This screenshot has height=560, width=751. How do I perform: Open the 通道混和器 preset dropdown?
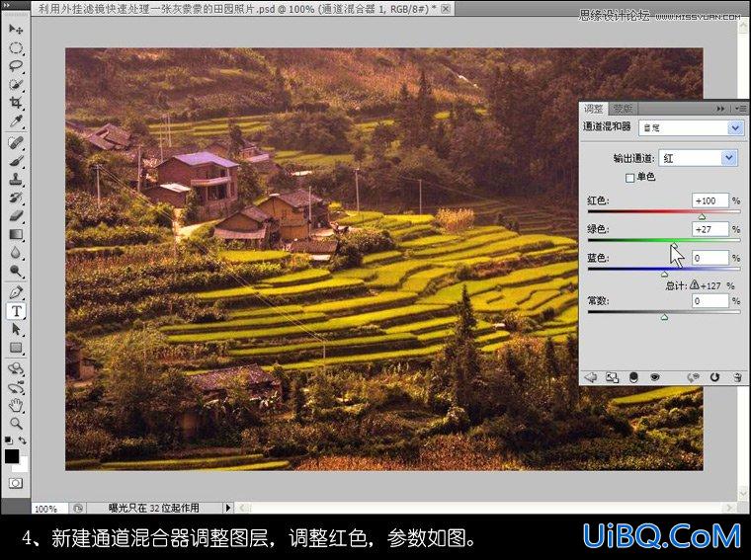691,127
